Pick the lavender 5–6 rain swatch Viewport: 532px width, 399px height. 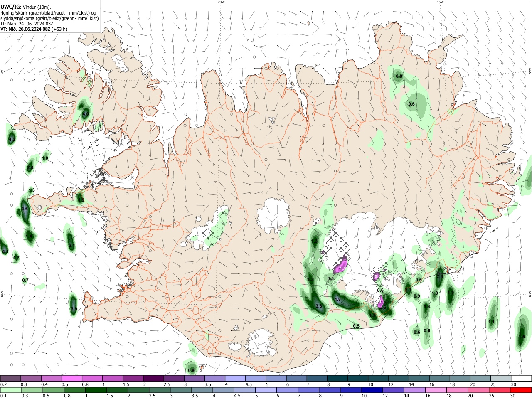click(x=266, y=390)
